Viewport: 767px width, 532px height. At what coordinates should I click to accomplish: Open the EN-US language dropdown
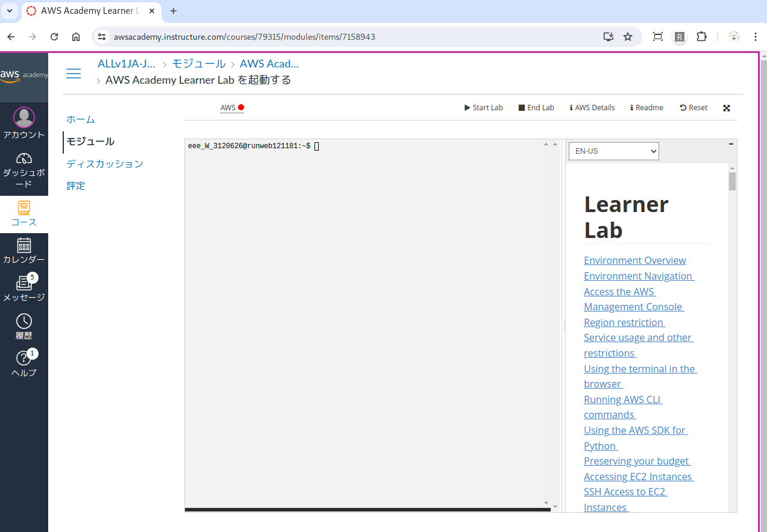tap(614, 151)
